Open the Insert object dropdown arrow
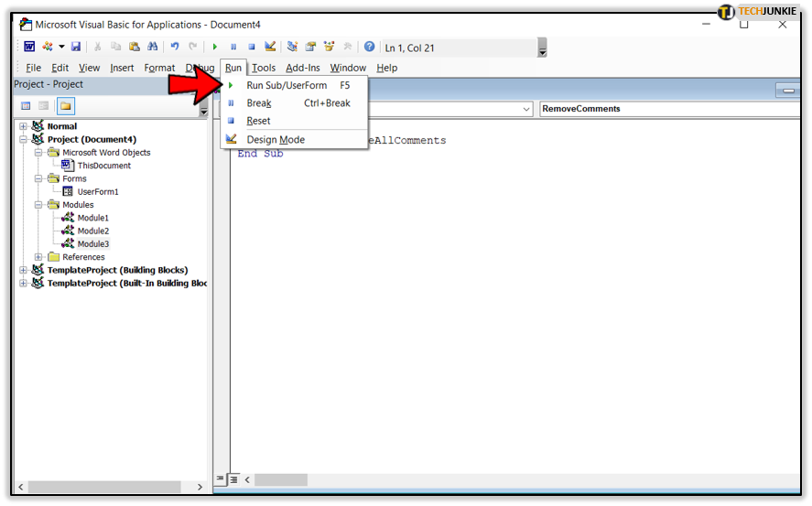The height and width of the screenshot is (506, 812). (x=61, y=47)
